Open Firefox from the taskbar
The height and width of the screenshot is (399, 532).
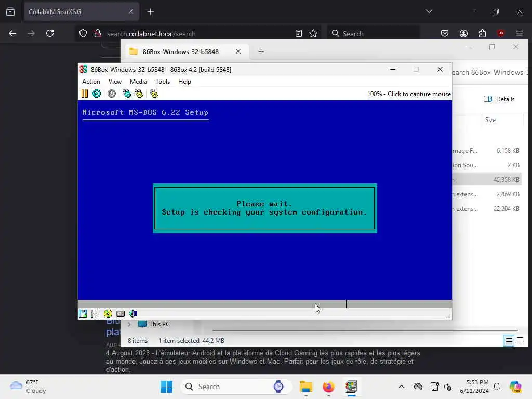(328, 387)
